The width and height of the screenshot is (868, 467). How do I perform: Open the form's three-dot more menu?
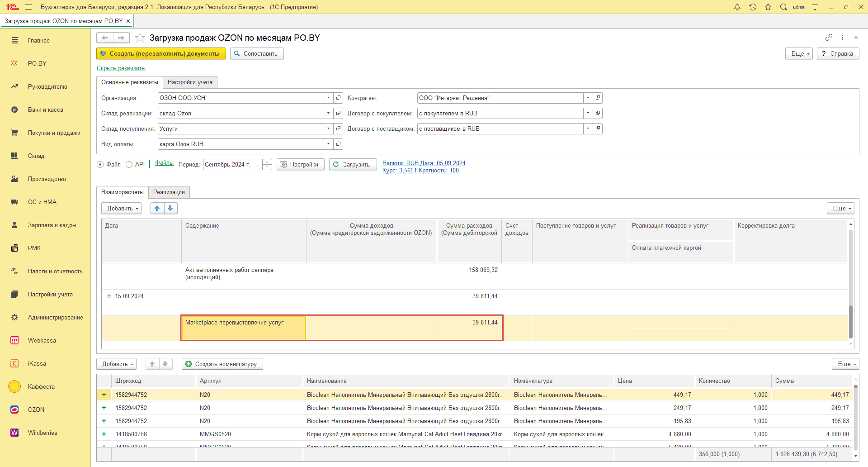842,37
